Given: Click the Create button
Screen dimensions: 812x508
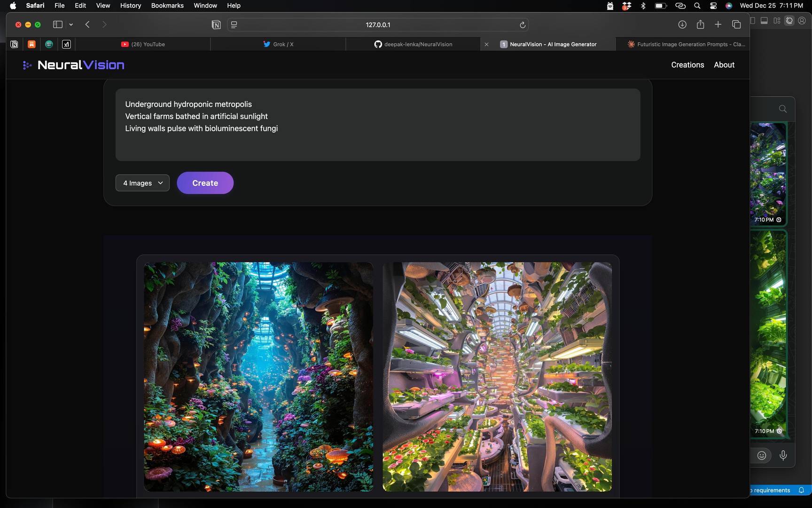Looking at the screenshot, I should click(x=205, y=183).
